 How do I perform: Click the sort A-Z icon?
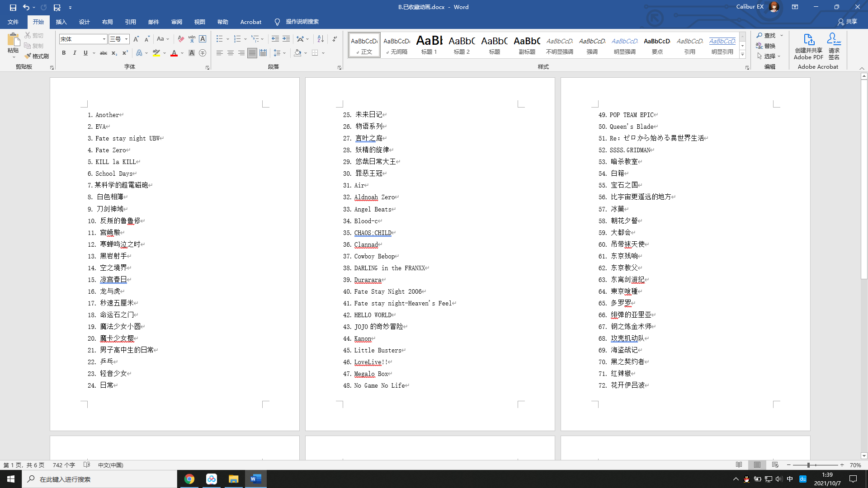pyautogui.click(x=321, y=39)
